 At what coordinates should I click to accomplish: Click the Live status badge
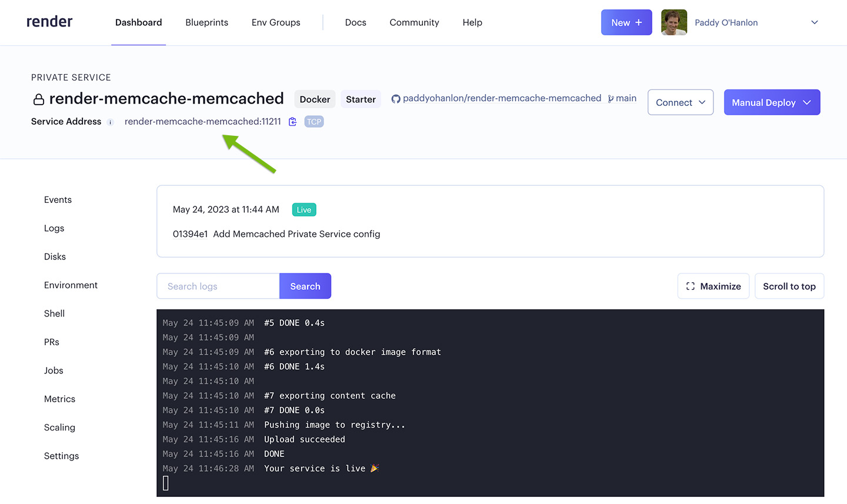[304, 210]
